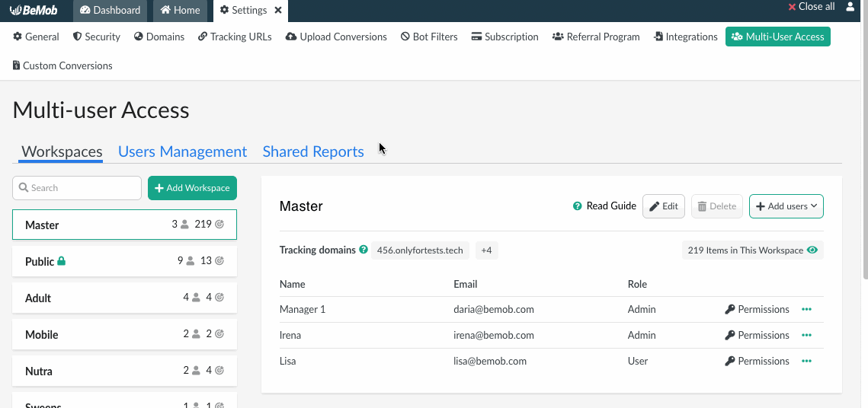Click Close all tabs
Viewport: 868px width, 408px height.
811,7
